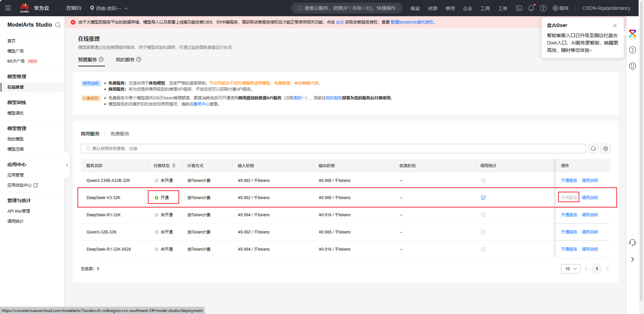Open the notification bell
This screenshot has height=314, width=644.
click(531, 8)
